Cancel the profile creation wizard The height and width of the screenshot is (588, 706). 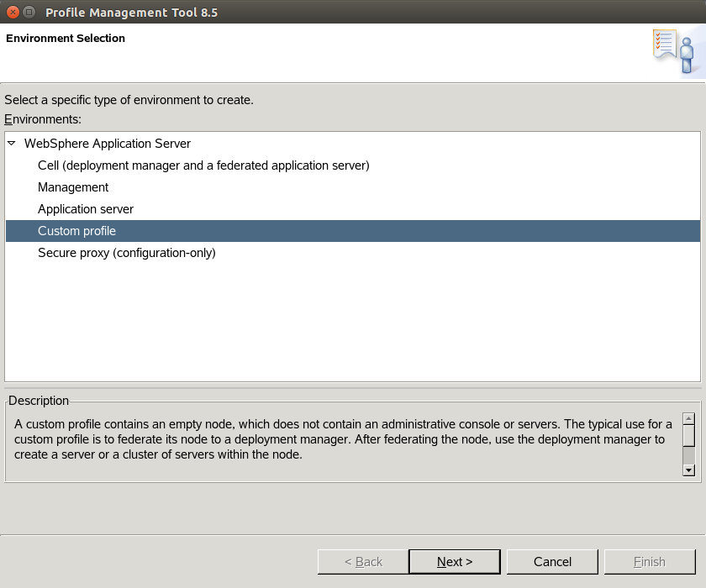point(552,562)
